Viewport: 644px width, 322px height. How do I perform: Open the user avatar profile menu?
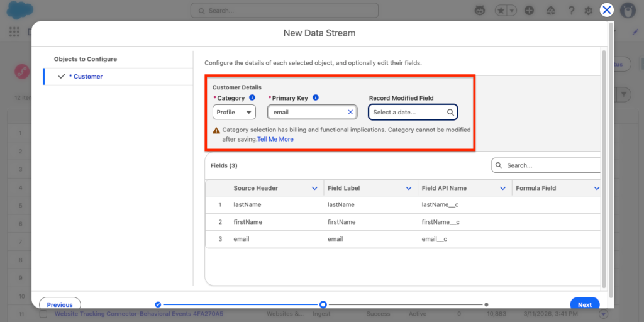626,11
